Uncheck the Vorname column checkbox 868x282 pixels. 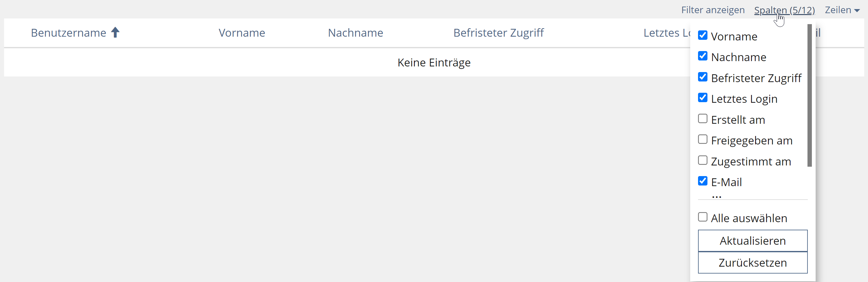[x=702, y=35]
